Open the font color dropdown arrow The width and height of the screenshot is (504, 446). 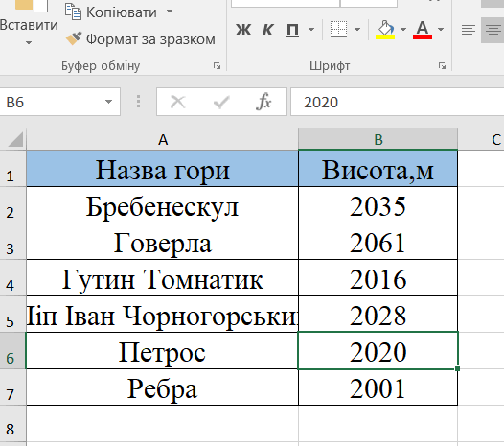441,30
